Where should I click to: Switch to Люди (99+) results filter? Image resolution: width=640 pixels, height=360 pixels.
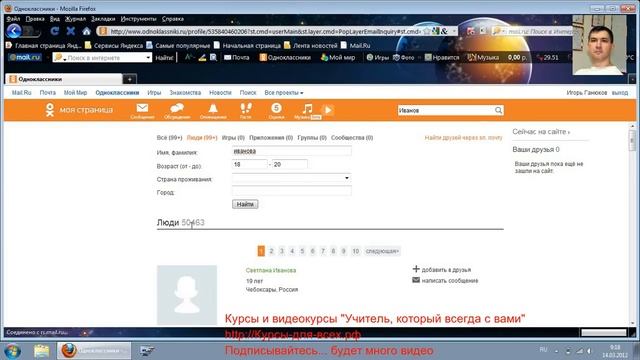pyautogui.click(x=202, y=138)
